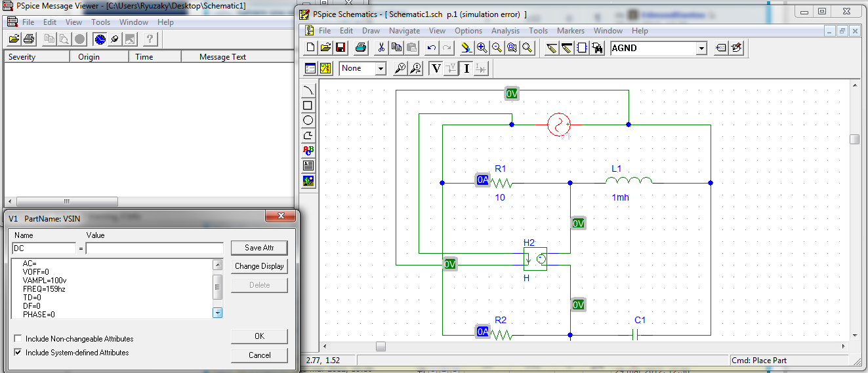Select the Draw Arc tool
This screenshot has height=373, width=868.
[308, 90]
